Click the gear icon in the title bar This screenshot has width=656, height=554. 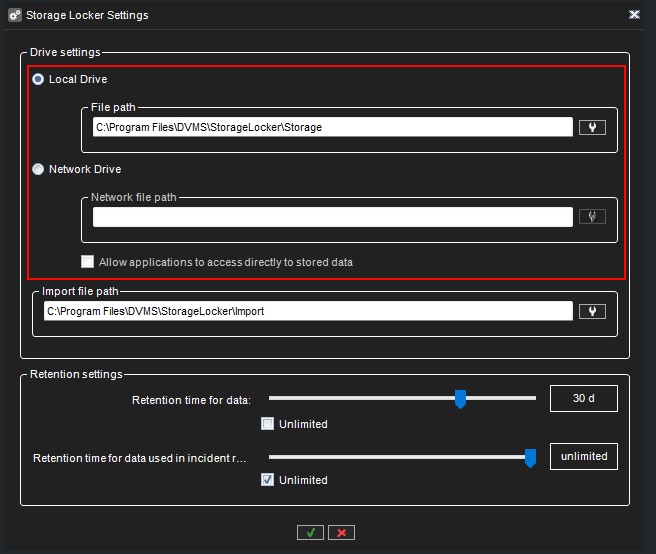tap(13, 15)
